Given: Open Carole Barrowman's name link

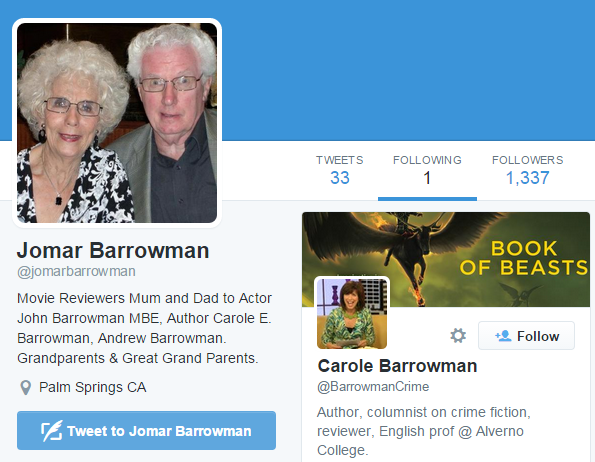Looking at the screenshot, I should pyautogui.click(x=397, y=366).
